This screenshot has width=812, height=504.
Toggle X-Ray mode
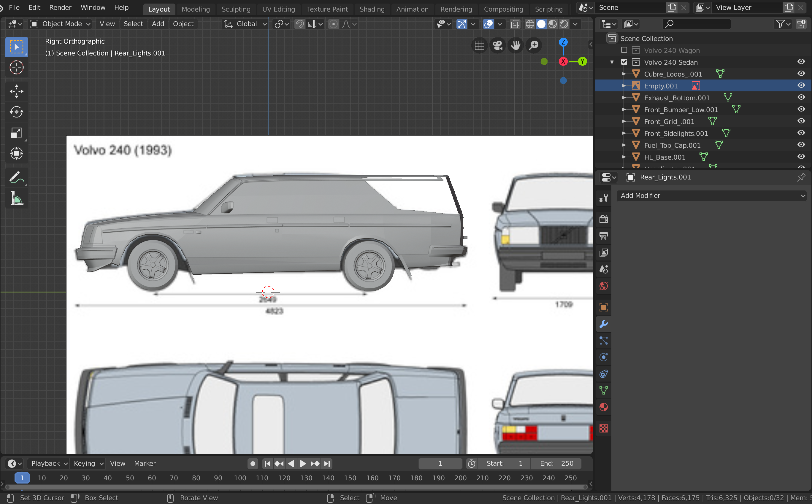click(x=515, y=24)
